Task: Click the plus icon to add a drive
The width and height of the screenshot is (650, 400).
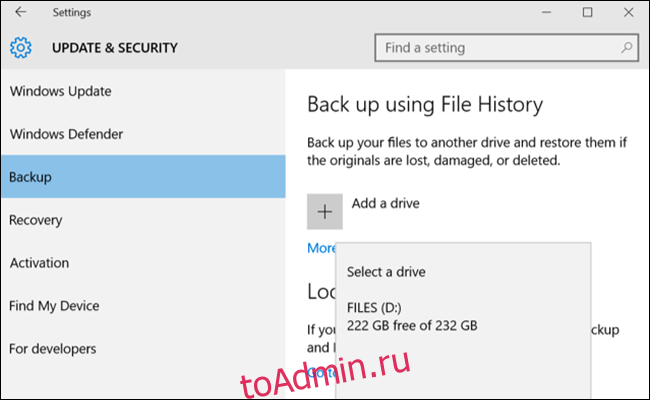Action: [x=325, y=211]
